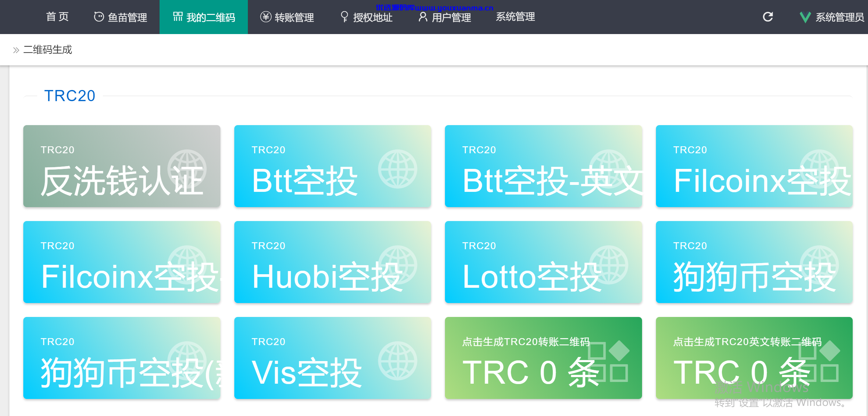Generate the TRC20英文转账二维码 card
This screenshot has height=416, width=868.
pos(754,358)
